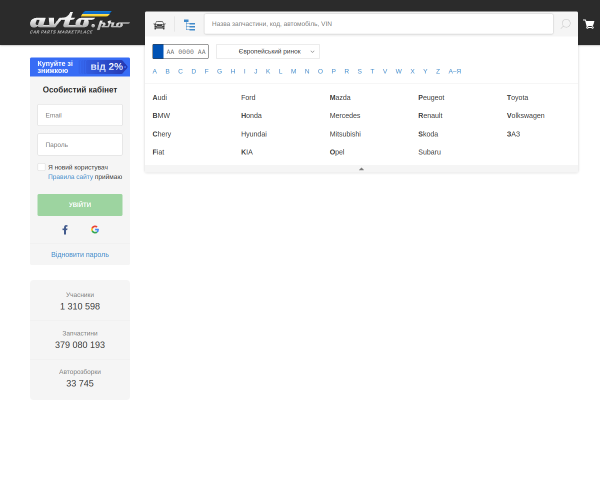This screenshot has height=480, width=600.
Task: Click the avto.pro logo
Action: [80, 23]
